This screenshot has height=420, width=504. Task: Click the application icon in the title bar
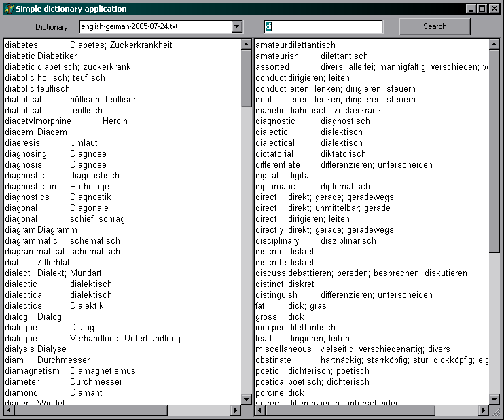[x=9, y=9]
